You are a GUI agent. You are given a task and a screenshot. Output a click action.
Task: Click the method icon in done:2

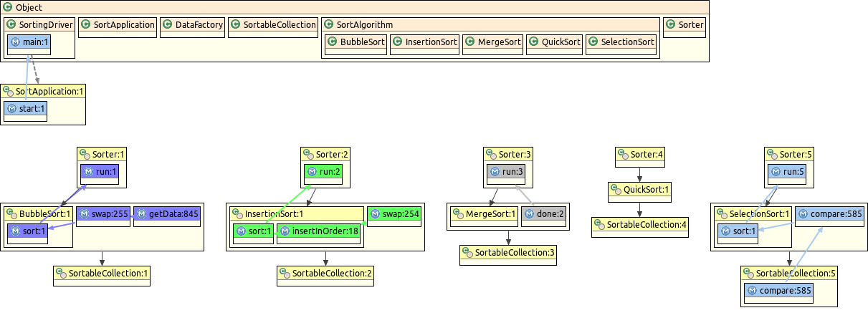pyautogui.click(x=529, y=213)
